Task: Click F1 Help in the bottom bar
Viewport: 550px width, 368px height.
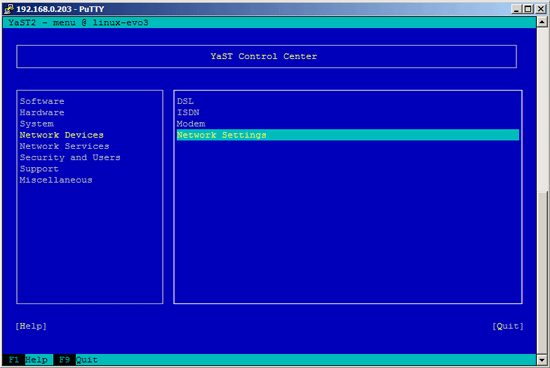Action: tap(28, 360)
